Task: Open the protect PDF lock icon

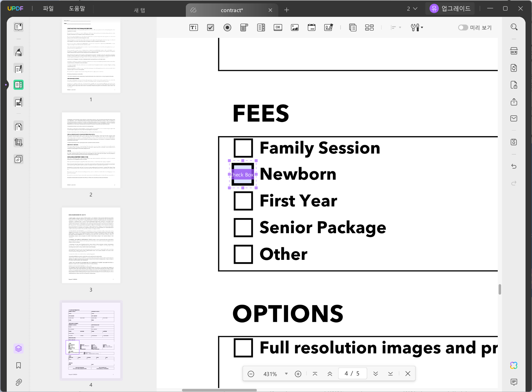Action: (x=514, y=85)
